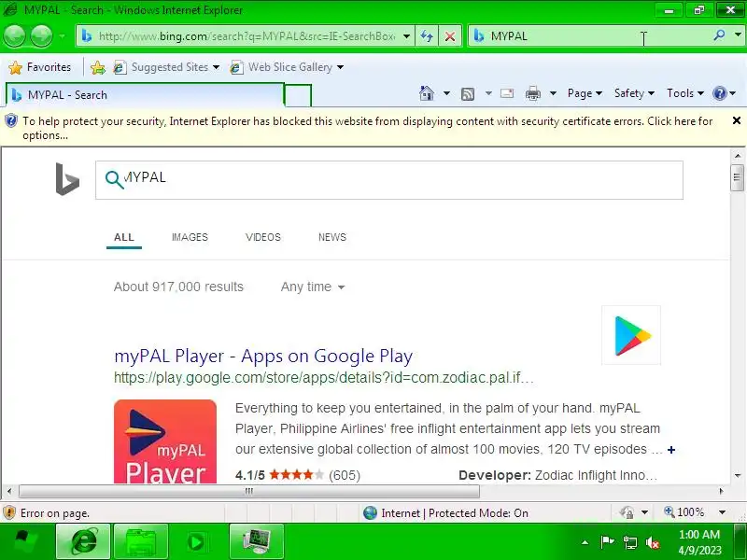This screenshot has height=560, width=747.
Task: Add to Favorites Bar star icon
Action: pos(98,67)
